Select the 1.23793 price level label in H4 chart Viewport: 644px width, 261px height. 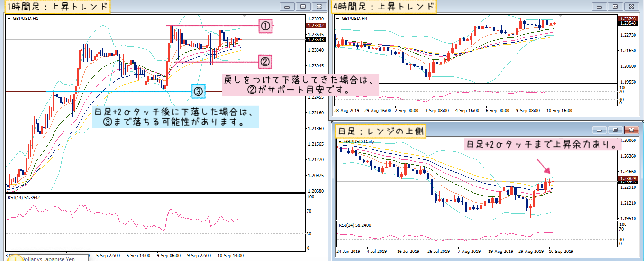627,18
